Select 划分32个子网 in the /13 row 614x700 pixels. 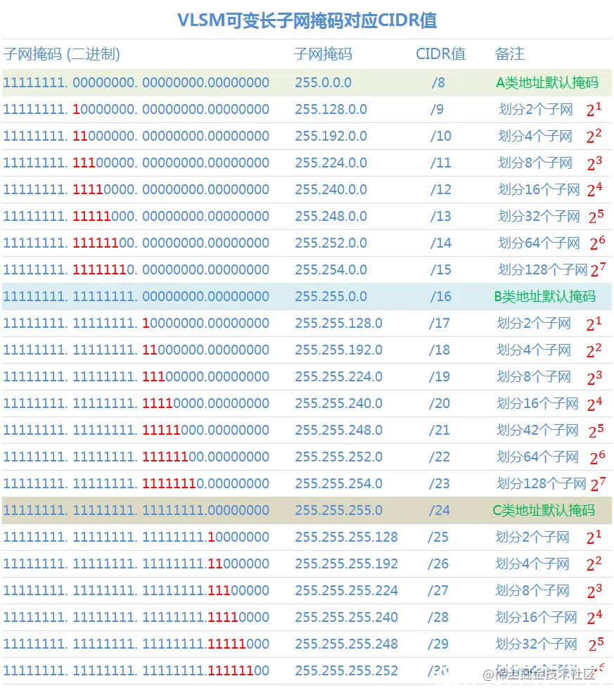click(539, 217)
